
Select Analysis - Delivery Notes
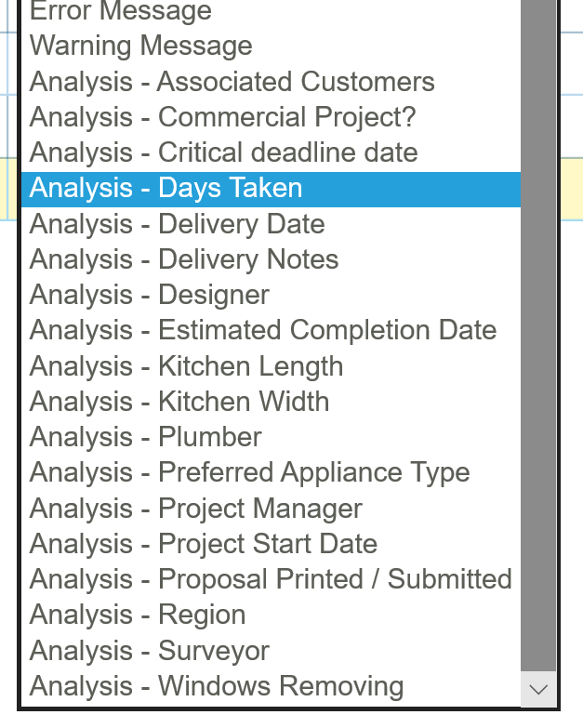pyautogui.click(x=184, y=259)
